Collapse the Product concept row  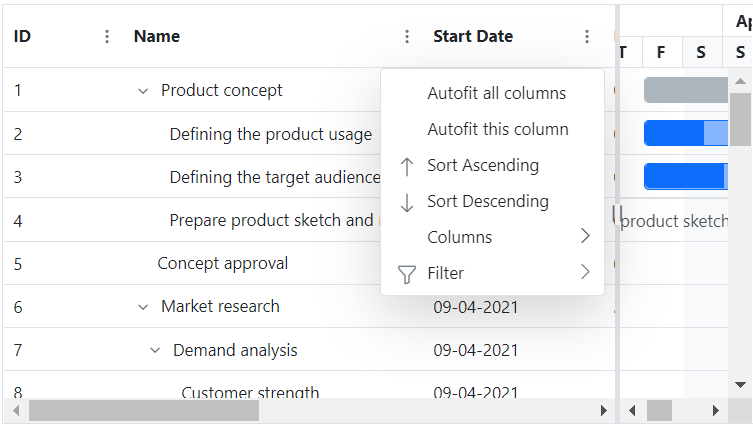tap(142, 91)
